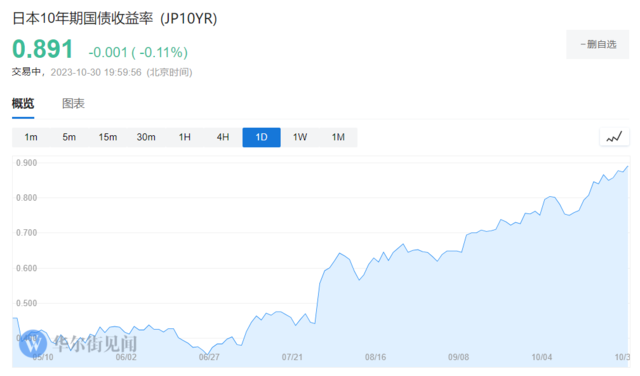Image resolution: width=640 pixels, height=376 pixels.
Task: Choose the 1W timeframe
Action: pos(300,137)
